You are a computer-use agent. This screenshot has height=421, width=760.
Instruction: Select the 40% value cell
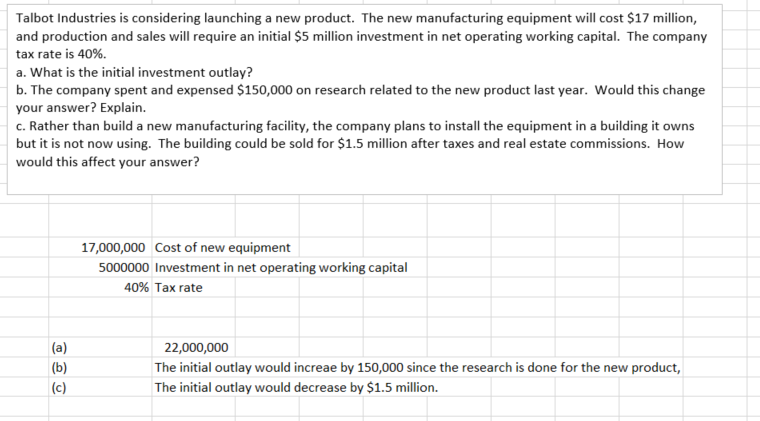pos(137,287)
